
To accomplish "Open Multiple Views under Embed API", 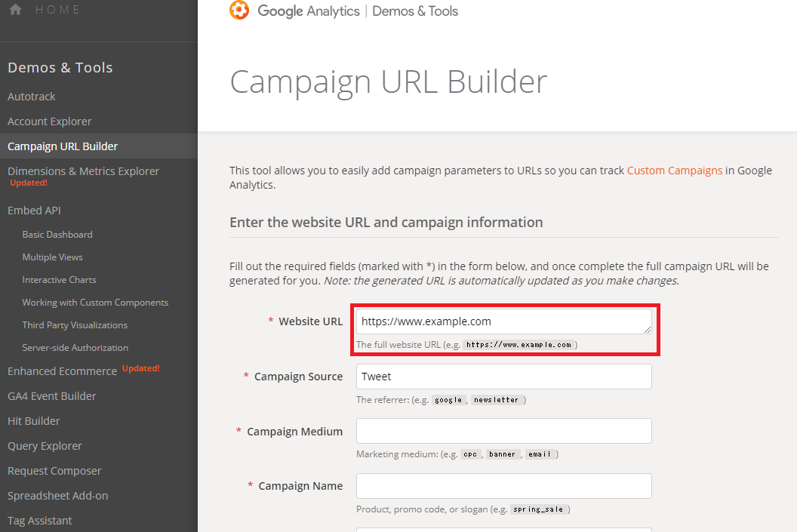I will pos(52,257).
